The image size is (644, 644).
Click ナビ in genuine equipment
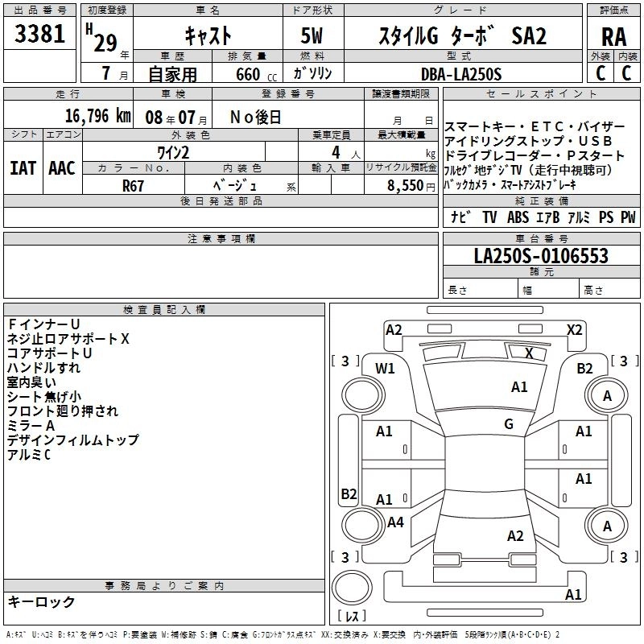coord(460,217)
